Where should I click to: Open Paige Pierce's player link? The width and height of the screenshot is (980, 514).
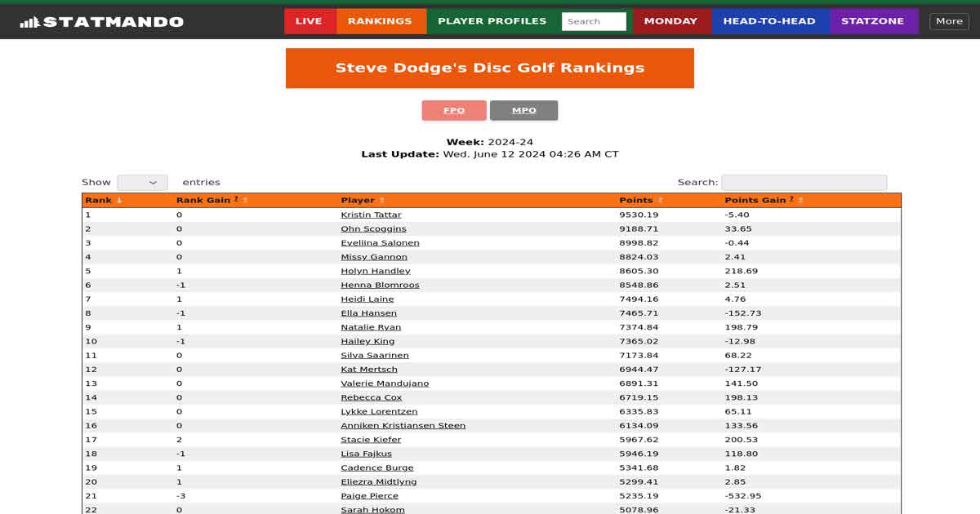tap(369, 496)
